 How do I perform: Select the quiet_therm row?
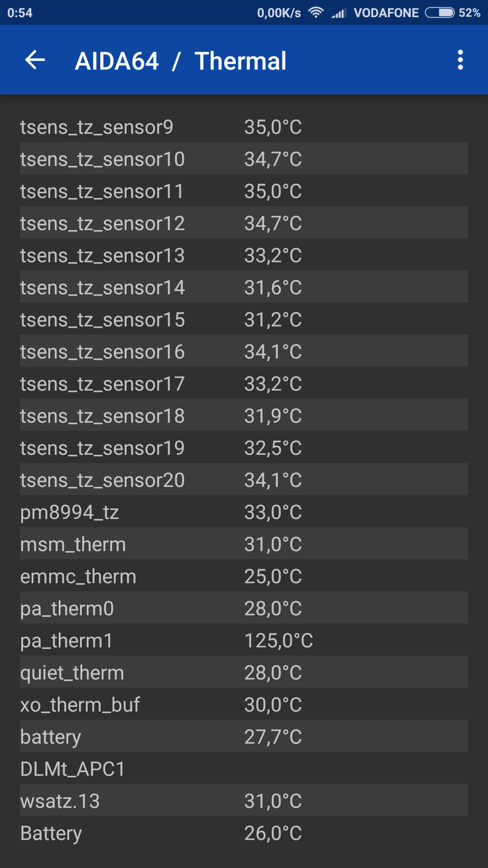[x=244, y=673]
